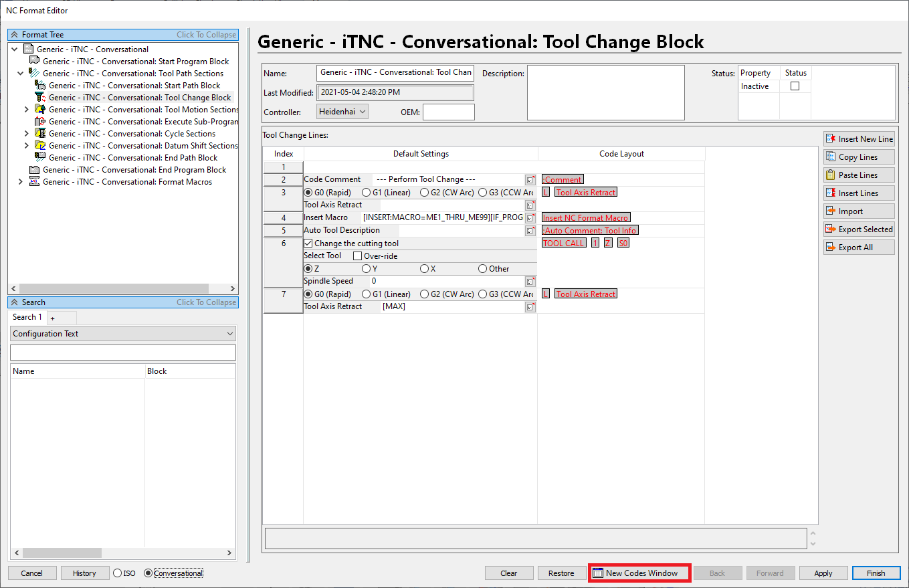Select the X tool axis radio button
The image size is (909, 588).
[425, 269]
